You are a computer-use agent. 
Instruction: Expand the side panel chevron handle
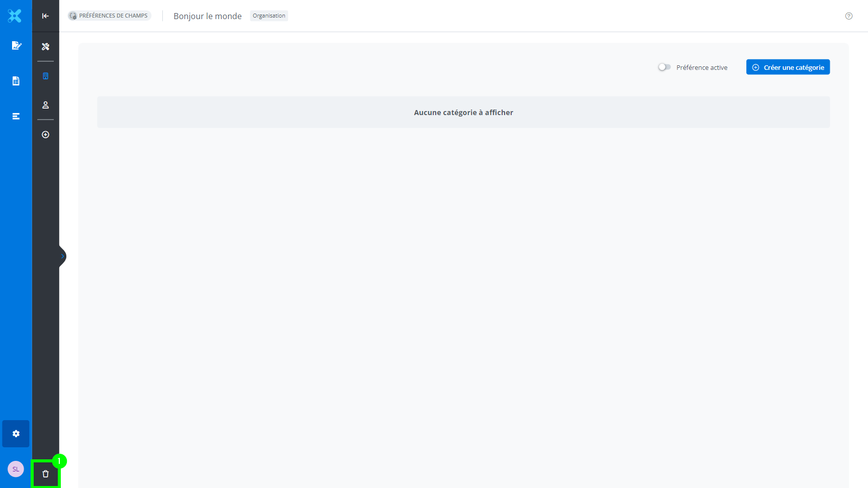click(x=62, y=256)
